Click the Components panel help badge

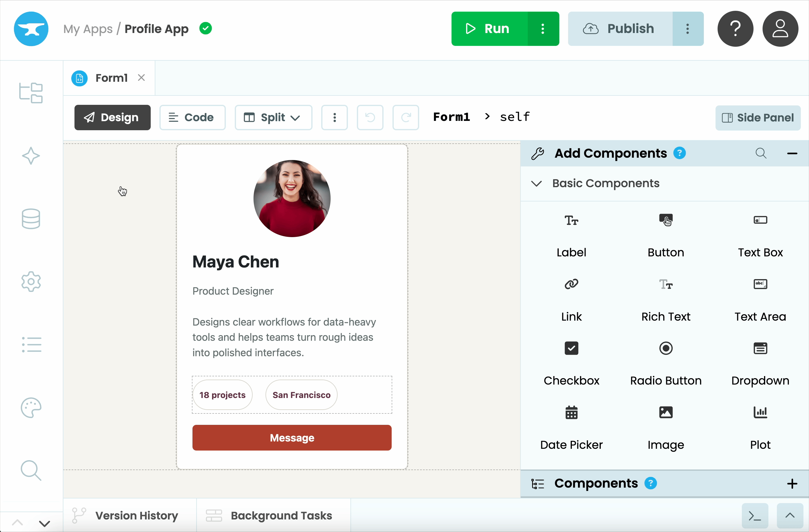pyautogui.click(x=651, y=484)
